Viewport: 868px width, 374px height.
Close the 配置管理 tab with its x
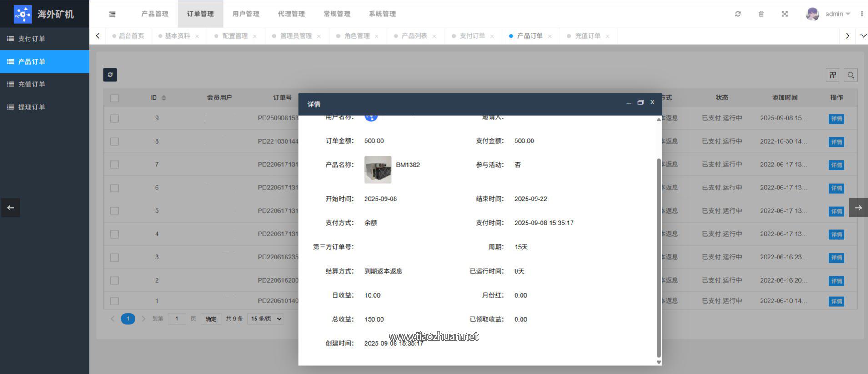(x=255, y=36)
